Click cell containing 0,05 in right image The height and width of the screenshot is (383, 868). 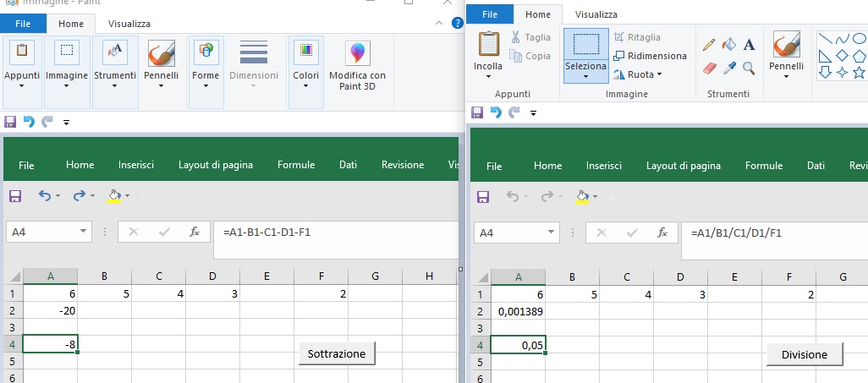click(x=518, y=345)
